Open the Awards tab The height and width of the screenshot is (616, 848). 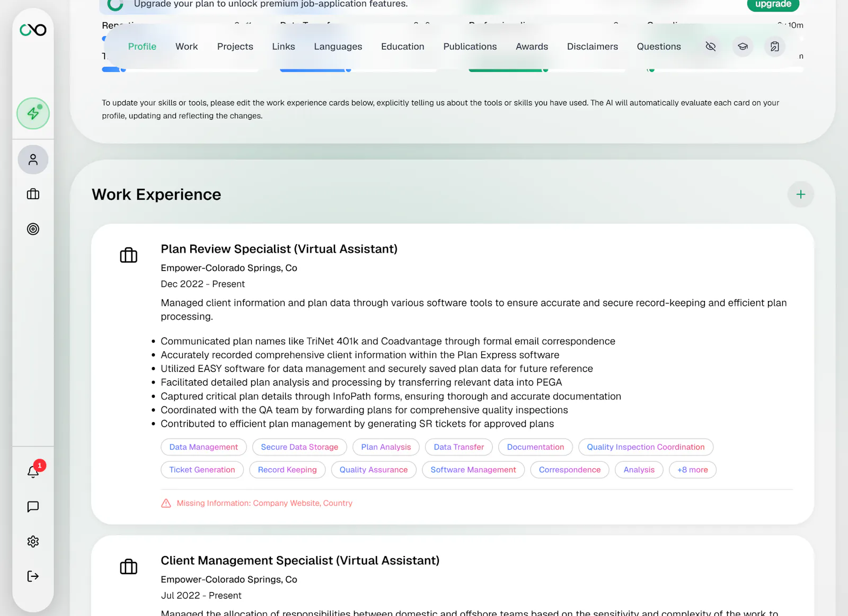click(532, 47)
